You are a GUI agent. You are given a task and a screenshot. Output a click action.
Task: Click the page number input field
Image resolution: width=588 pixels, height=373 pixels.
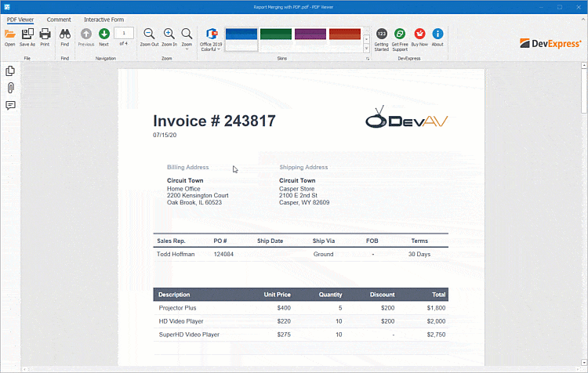[123, 33]
